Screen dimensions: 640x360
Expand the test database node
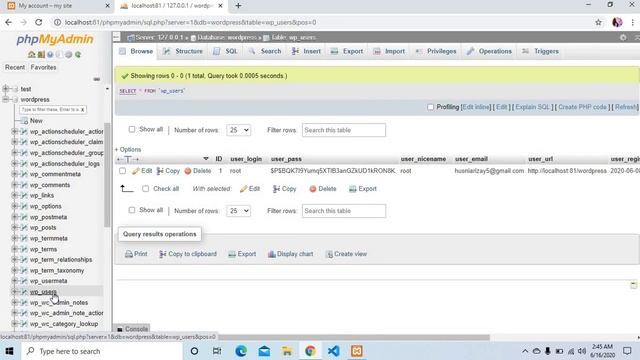tap(5, 89)
